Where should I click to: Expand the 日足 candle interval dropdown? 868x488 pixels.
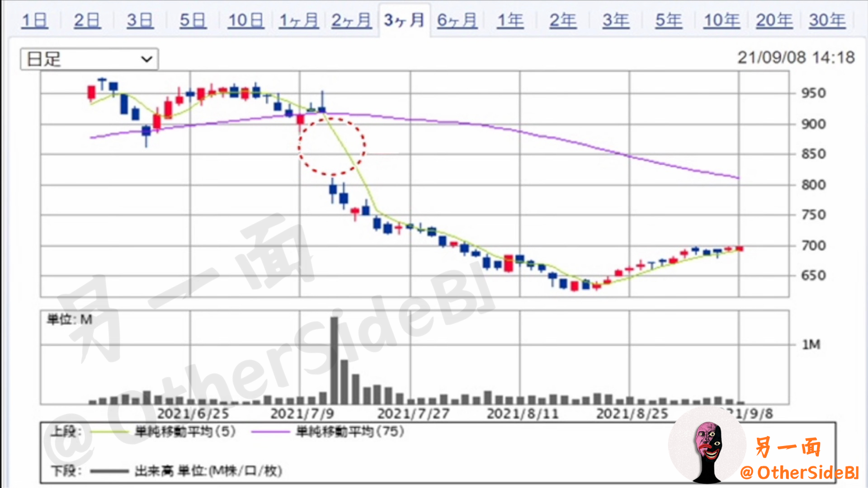pyautogui.click(x=89, y=59)
